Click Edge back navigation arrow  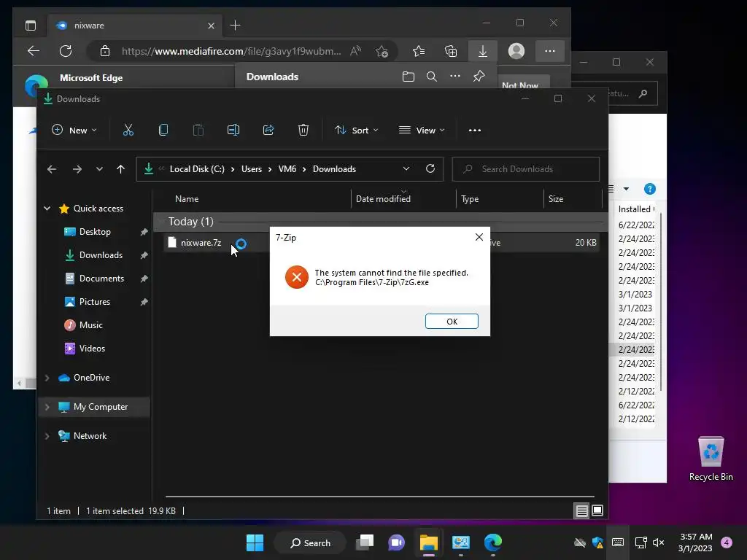click(34, 51)
